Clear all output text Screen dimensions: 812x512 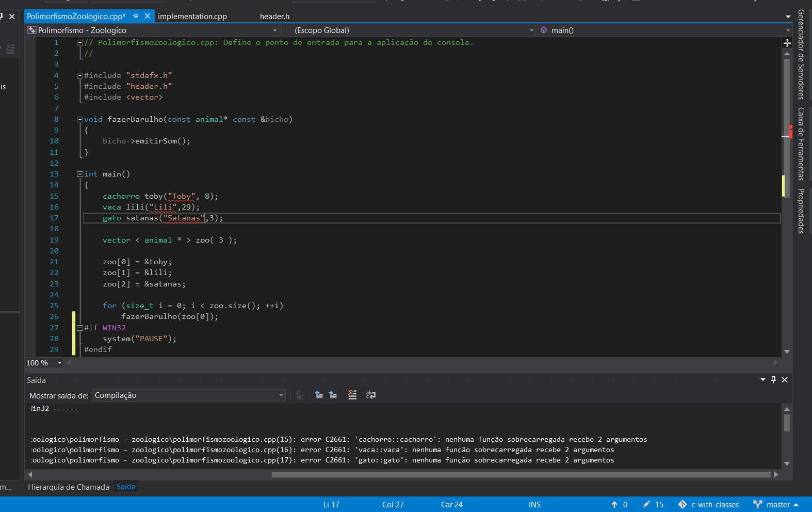pos(352,395)
